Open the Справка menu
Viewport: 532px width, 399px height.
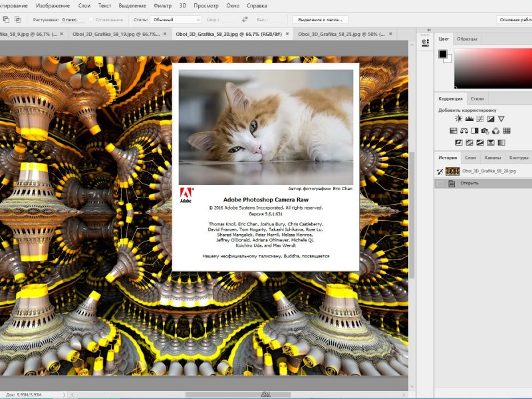coord(257,6)
